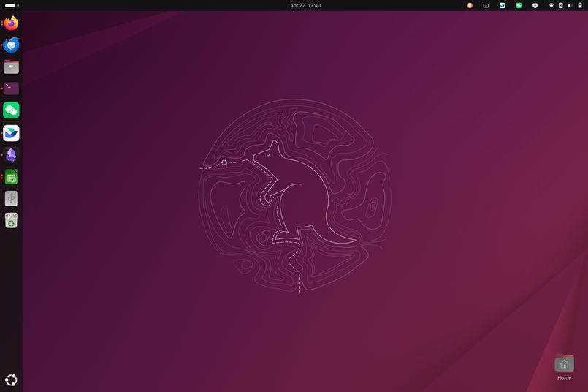This screenshot has height=392, width=588.
Task: Open LibreOffice Calc from the dock
Action: tap(11, 176)
